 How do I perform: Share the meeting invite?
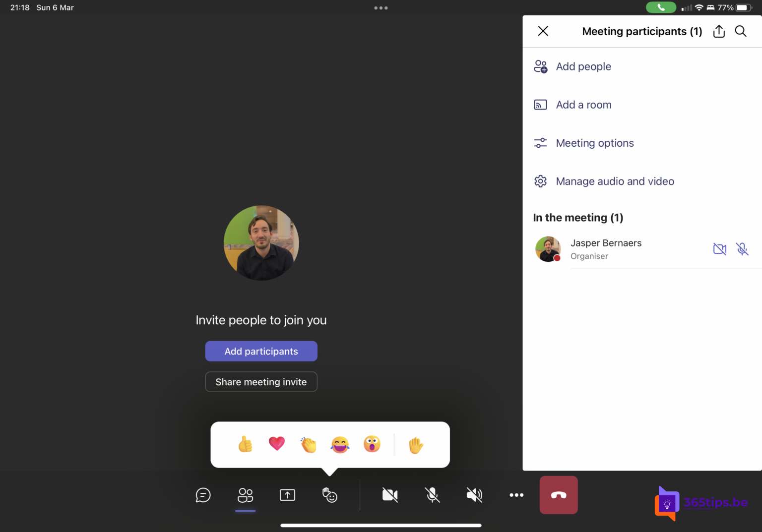point(261,382)
